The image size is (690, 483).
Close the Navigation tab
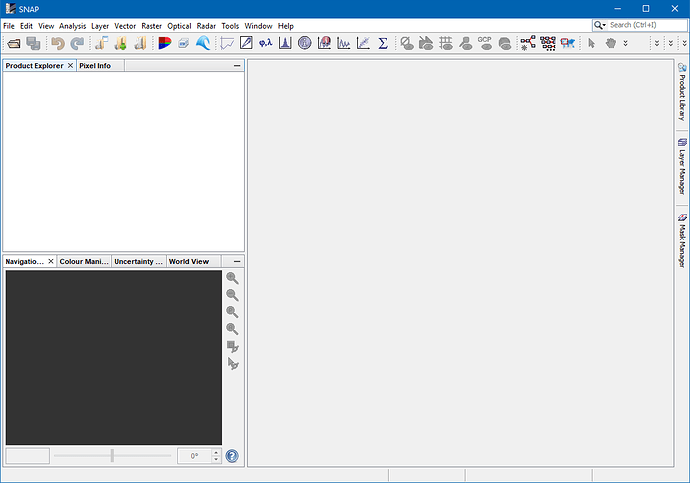[51, 261]
